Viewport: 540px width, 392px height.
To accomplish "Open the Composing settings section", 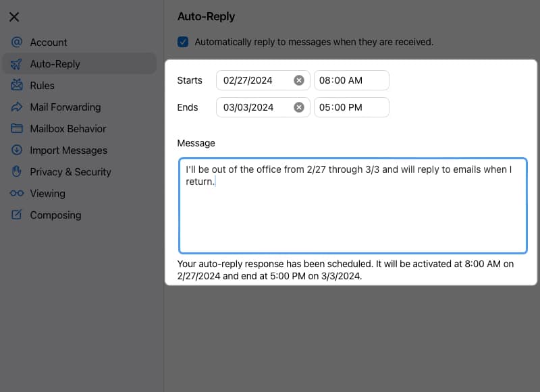I will (80, 215).
